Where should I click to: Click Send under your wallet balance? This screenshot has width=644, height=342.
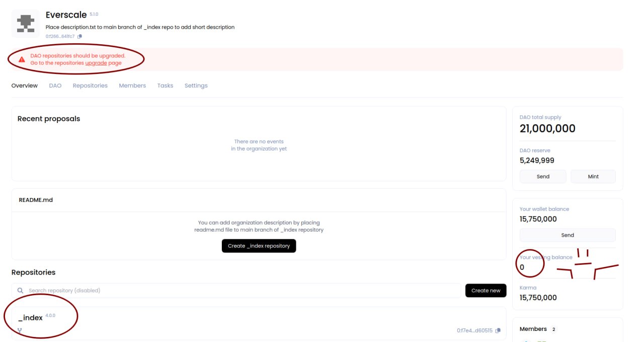pyautogui.click(x=567, y=235)
